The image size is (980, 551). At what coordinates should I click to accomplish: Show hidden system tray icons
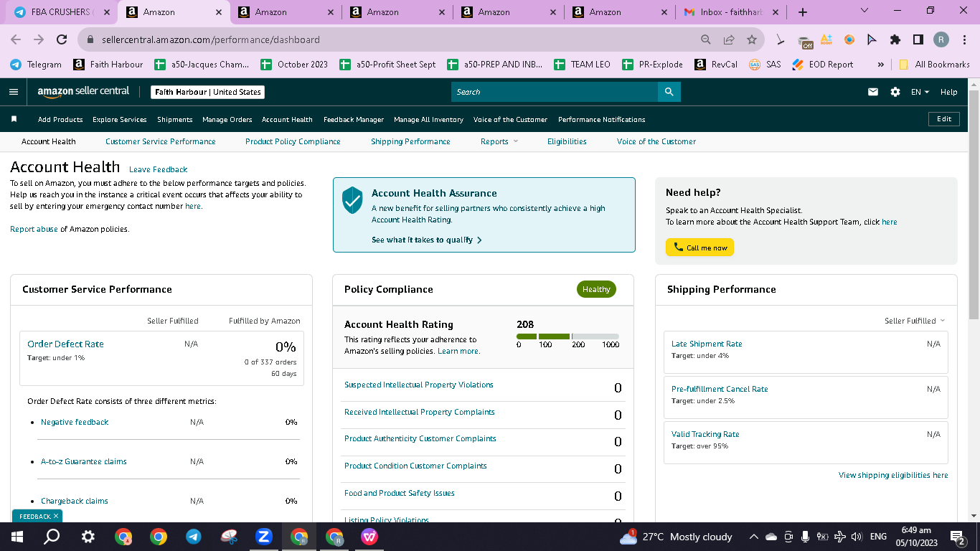753,537
